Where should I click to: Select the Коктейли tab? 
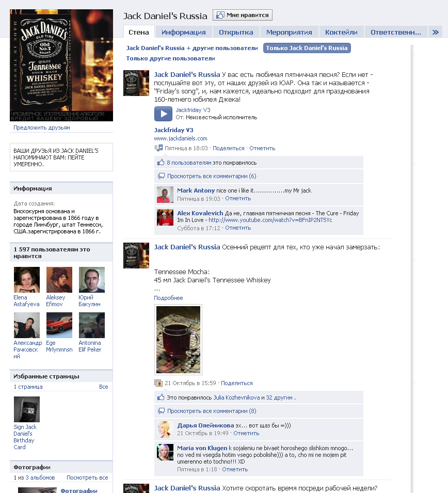[341, 32]
